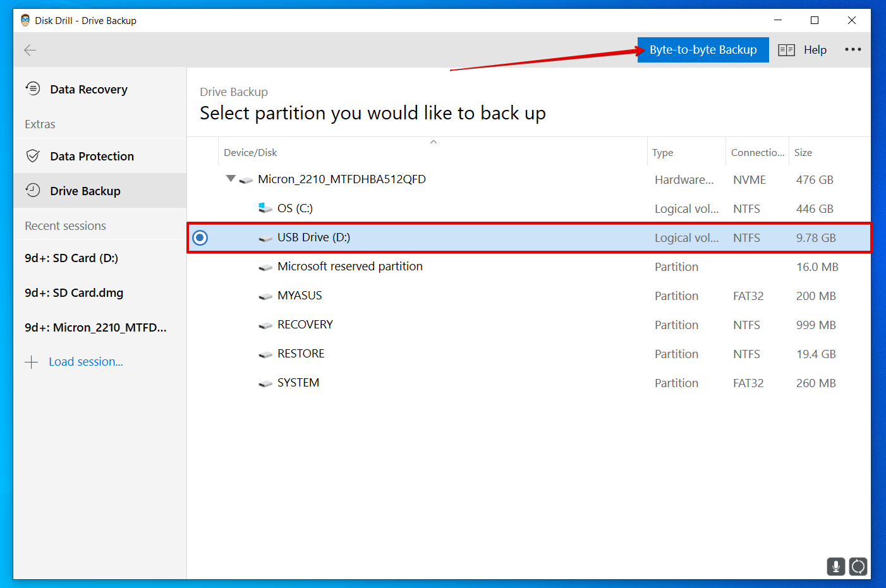The image size is (886, 588).
Task: Click the back arrow icon
Action: tap(30, 50)
